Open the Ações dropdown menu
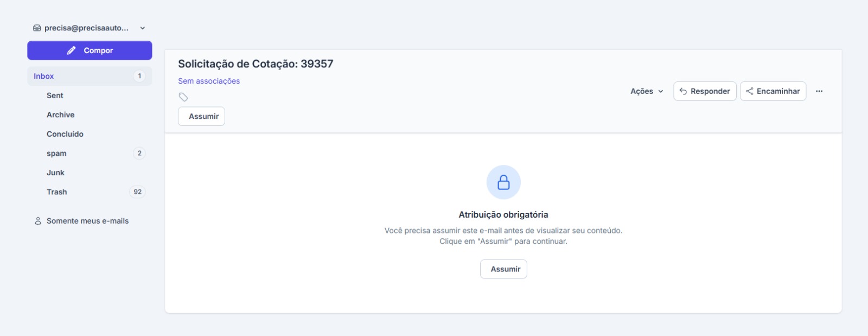The height and width of the screenshot is (336, 868). click(647, 91)
